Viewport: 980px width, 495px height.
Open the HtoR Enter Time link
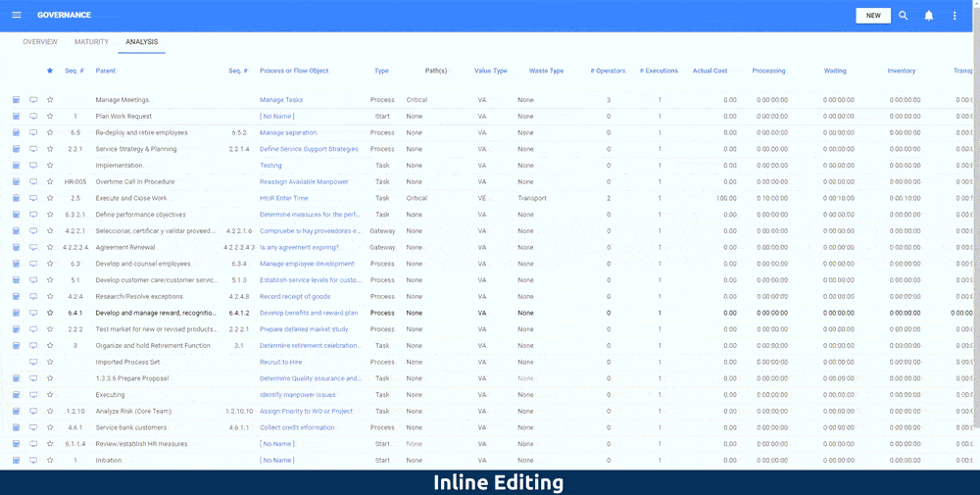[x=283, y=198]
